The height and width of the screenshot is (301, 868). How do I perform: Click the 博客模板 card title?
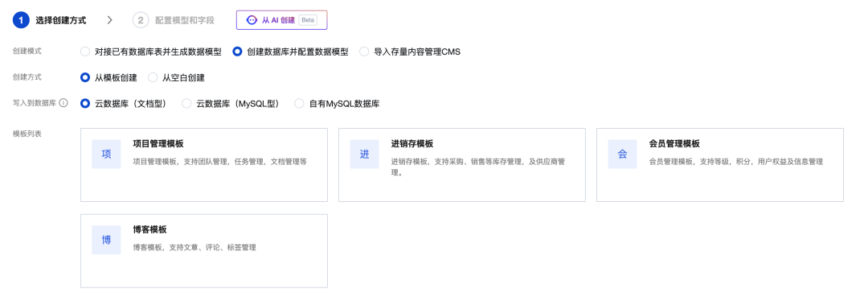click(150, 229)
